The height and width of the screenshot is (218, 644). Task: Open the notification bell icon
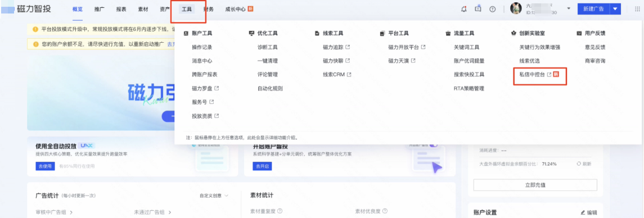(463, 9)
